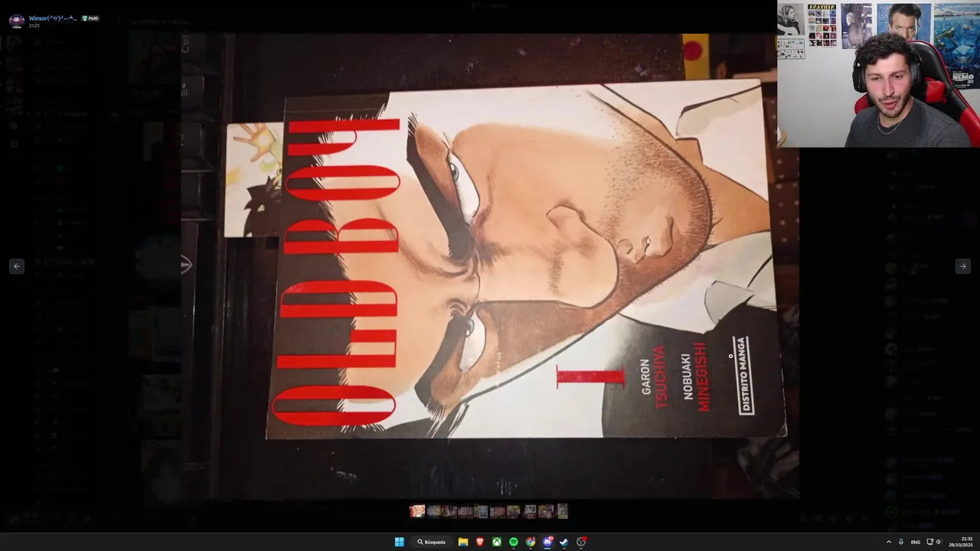The height and width of the screenshot is (551, 980).
Task: Open the Xbox app from the taskbar
Action: 497,542
